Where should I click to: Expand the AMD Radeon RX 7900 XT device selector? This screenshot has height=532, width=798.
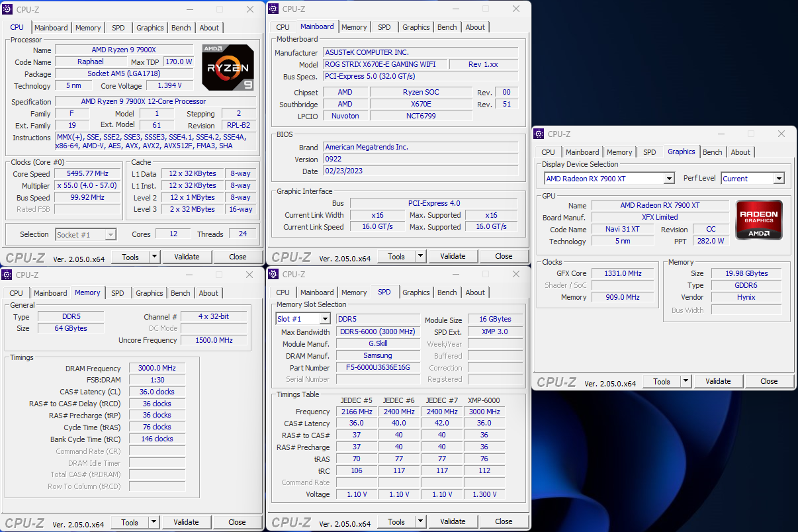pos(669,179)
